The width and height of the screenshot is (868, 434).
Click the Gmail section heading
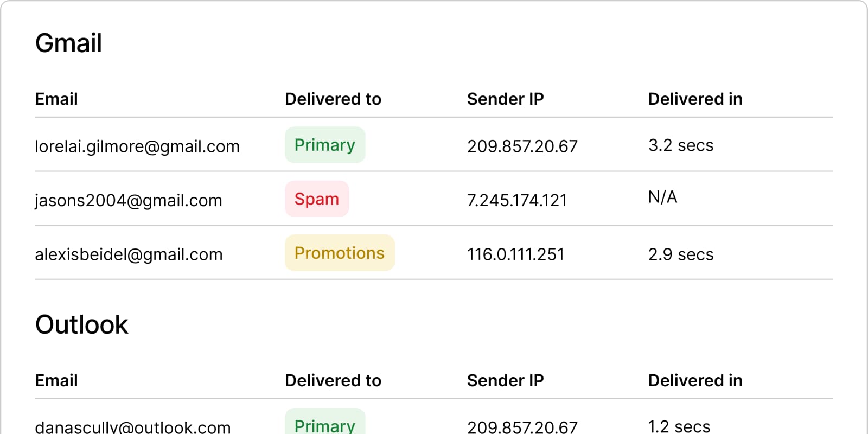point(68,43)
